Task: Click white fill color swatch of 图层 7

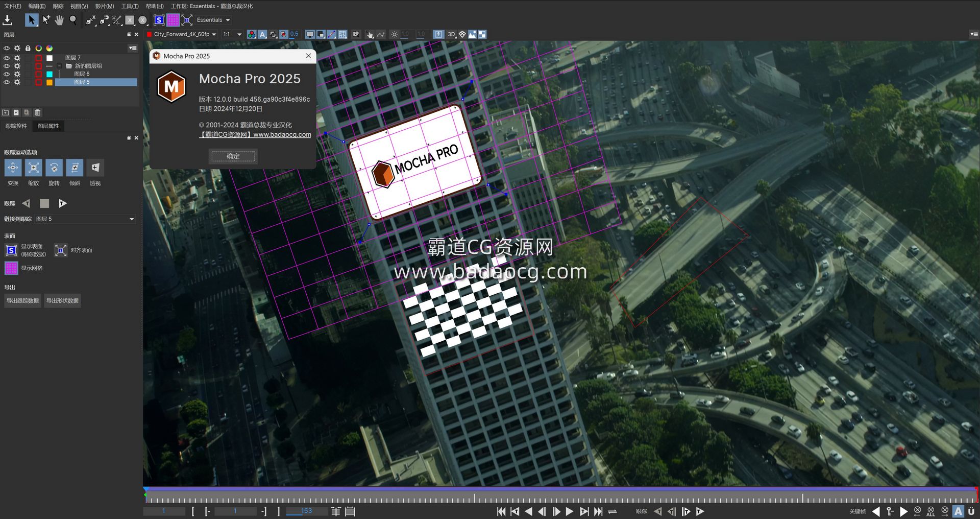Action: pos(50,58)
